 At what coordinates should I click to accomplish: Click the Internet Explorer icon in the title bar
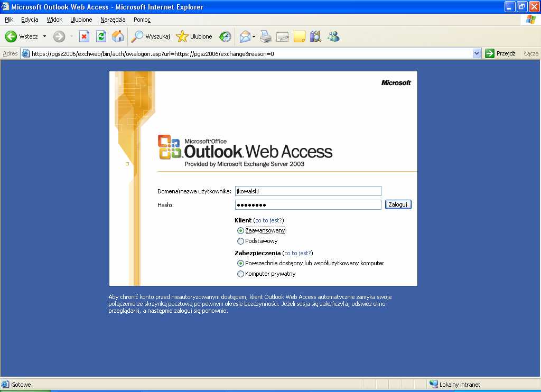point(5,6)
